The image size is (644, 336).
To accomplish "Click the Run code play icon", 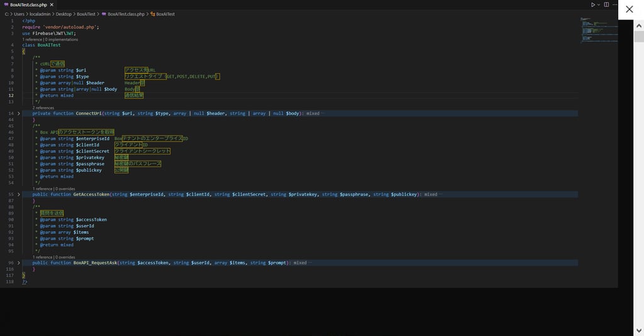I will coord(592,4).
